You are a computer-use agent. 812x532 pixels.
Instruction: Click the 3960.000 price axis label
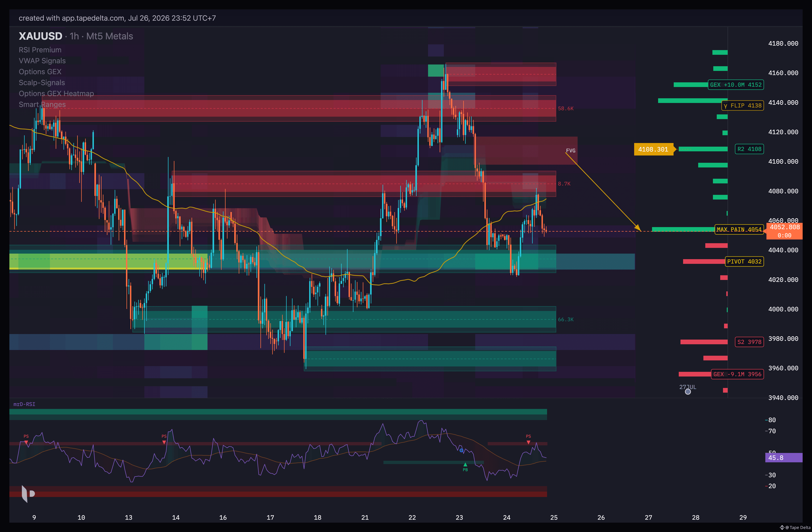(x=783, y=368)
